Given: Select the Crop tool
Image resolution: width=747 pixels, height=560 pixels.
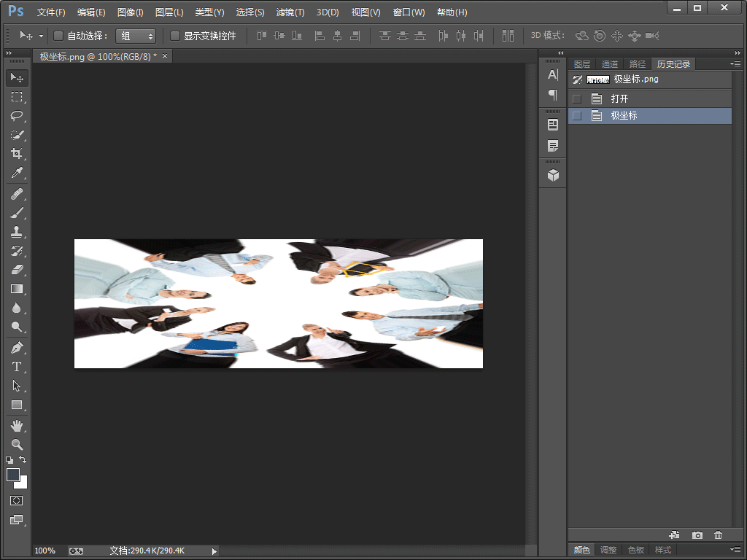Looking at the screenshot, I should pyautogui.click(x=17, y=153).
